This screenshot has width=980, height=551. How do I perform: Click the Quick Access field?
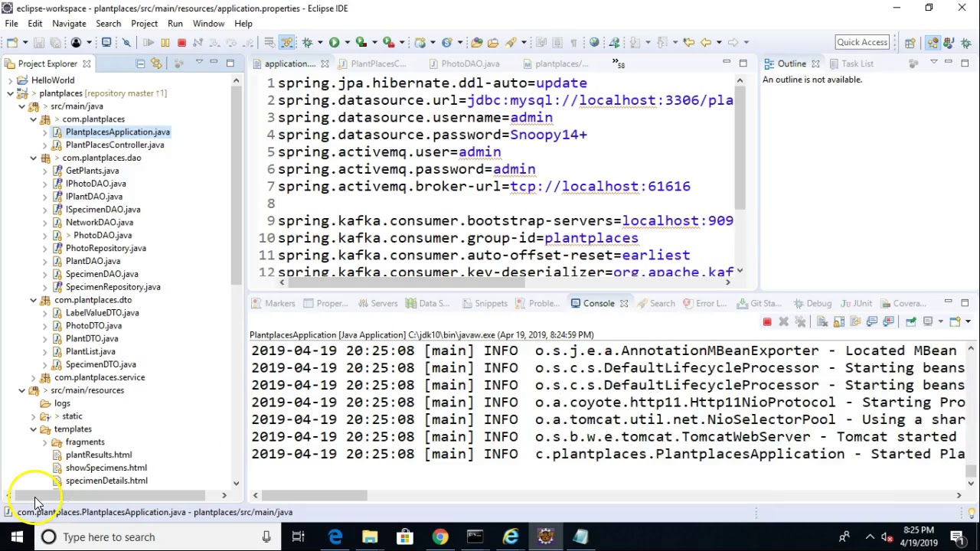[862, 42]
